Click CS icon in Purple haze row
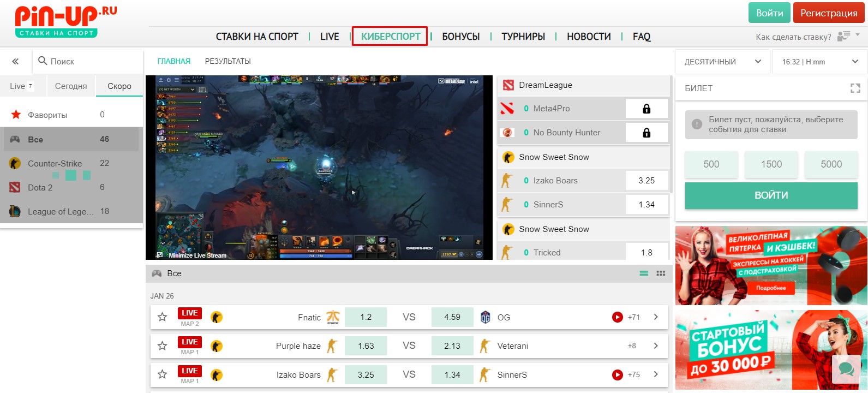868x393 pixels. 217,346
